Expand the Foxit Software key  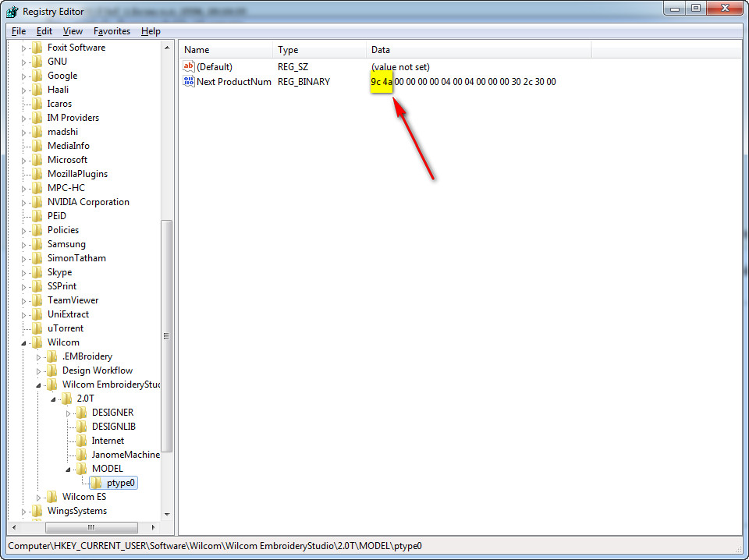point(23,48)
